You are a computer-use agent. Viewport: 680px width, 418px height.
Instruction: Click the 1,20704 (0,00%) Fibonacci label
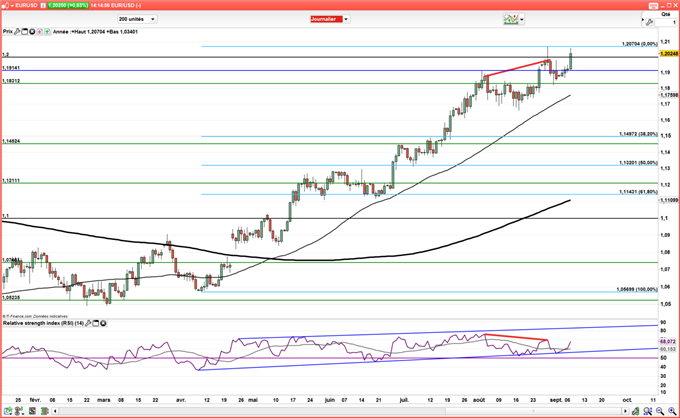640,44
